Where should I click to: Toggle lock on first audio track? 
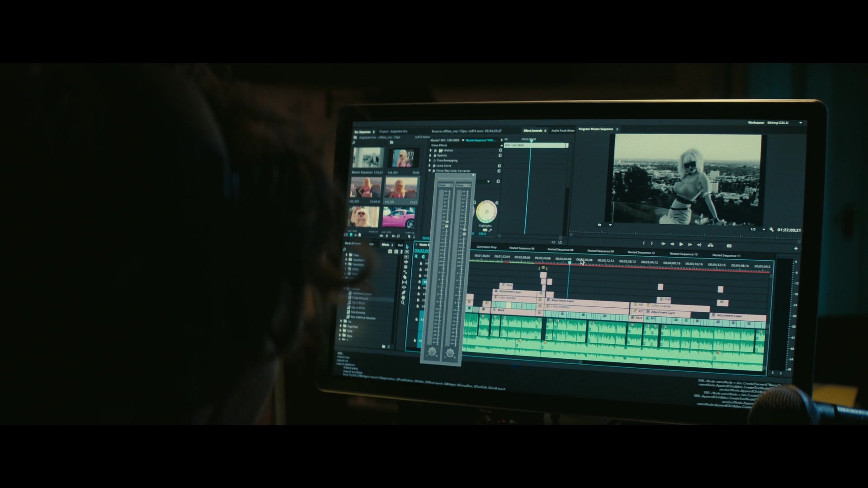(x=416, y=319)
